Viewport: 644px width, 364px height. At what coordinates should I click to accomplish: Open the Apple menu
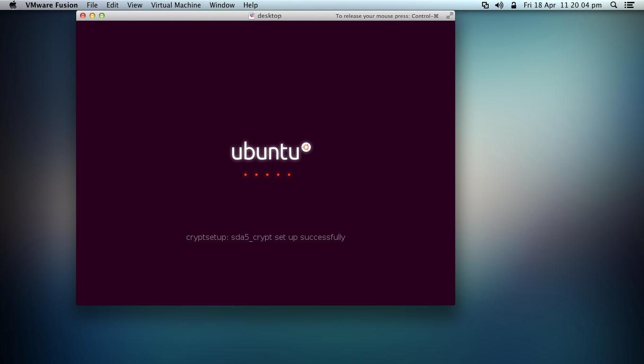[x=13, y=5]
